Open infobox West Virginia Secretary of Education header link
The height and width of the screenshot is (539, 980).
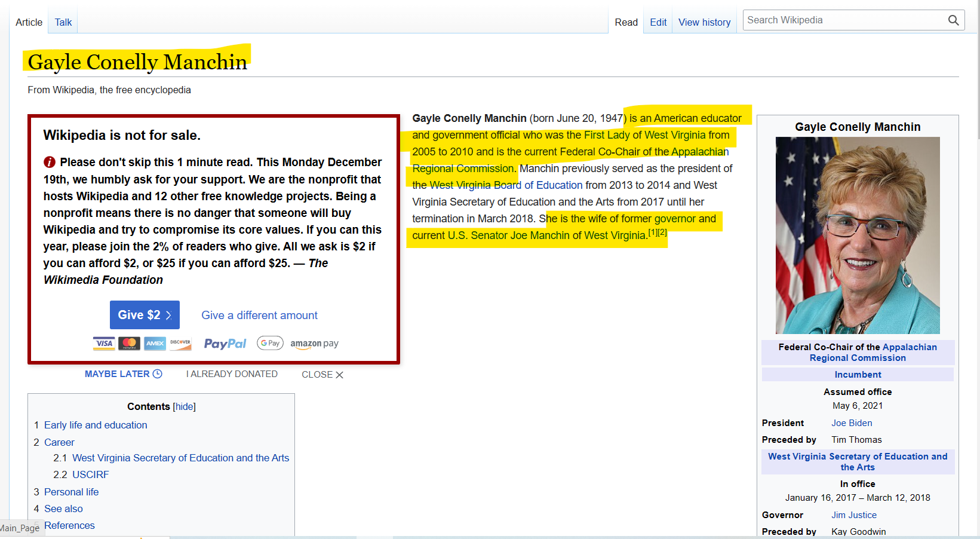[858, 462]
